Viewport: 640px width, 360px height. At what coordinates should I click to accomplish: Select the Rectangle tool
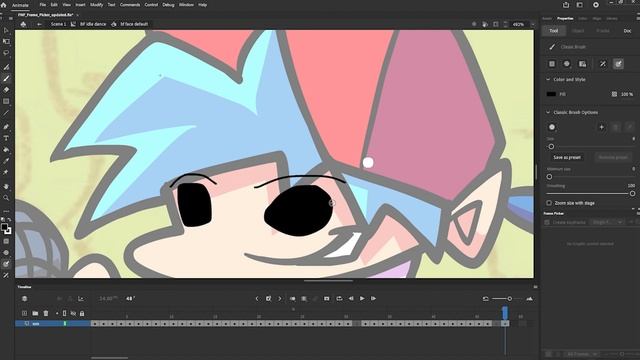coord(6,101)
